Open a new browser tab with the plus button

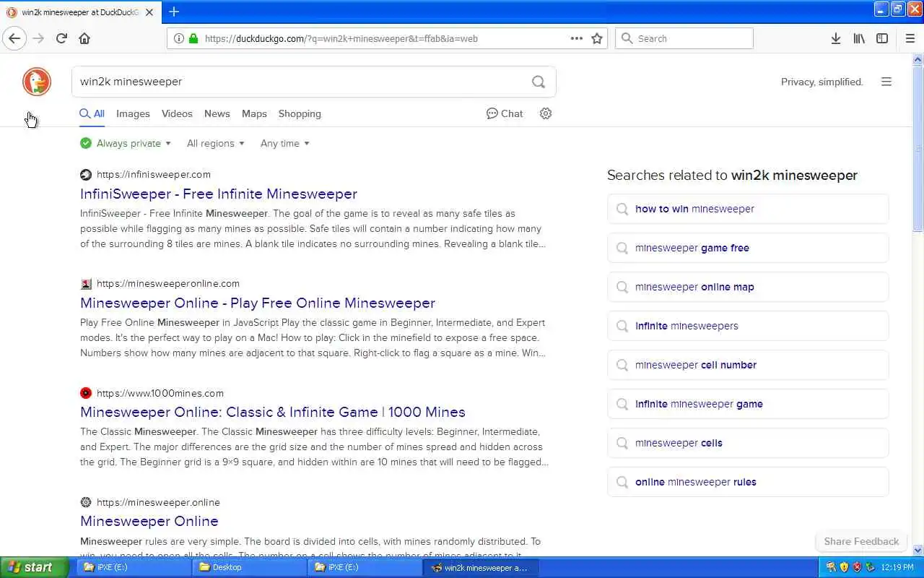pyautogui.click(x=174, y=12)
